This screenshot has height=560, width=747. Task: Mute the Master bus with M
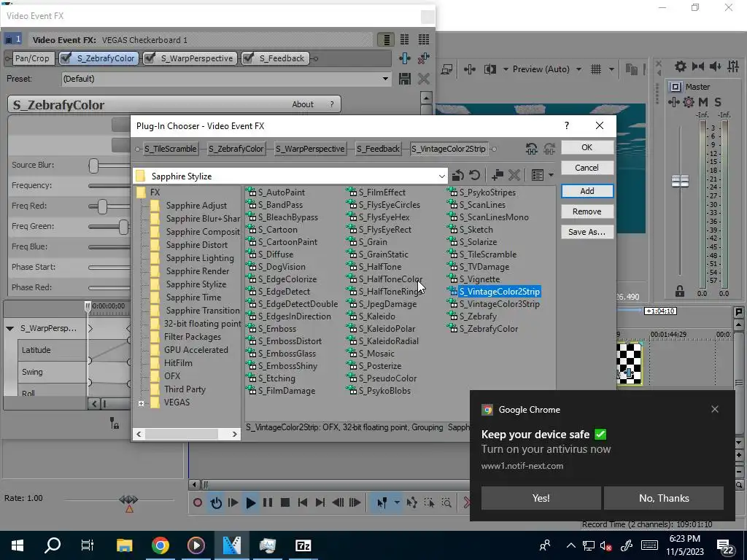(x=703, y=102)
